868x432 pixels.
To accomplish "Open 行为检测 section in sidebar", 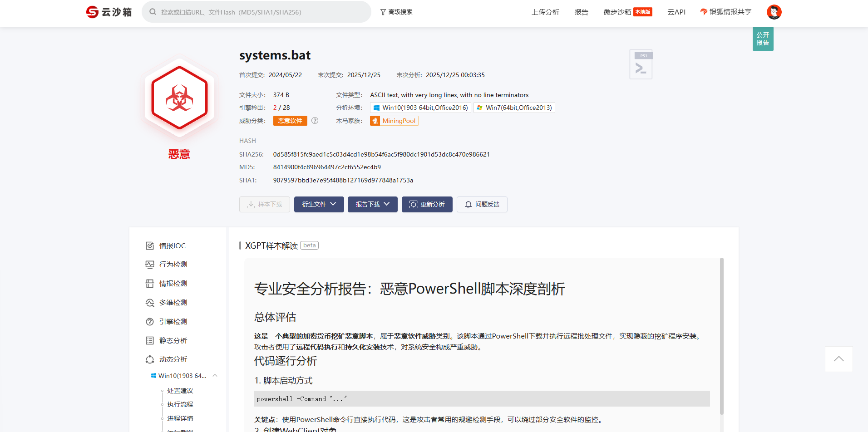I will tap(173, 265).
